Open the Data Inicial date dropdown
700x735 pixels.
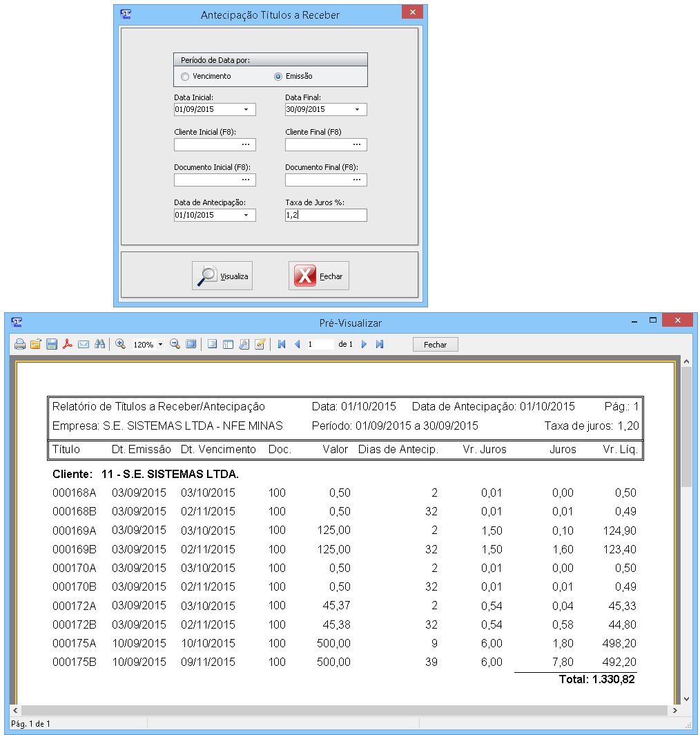pos(246,110)
